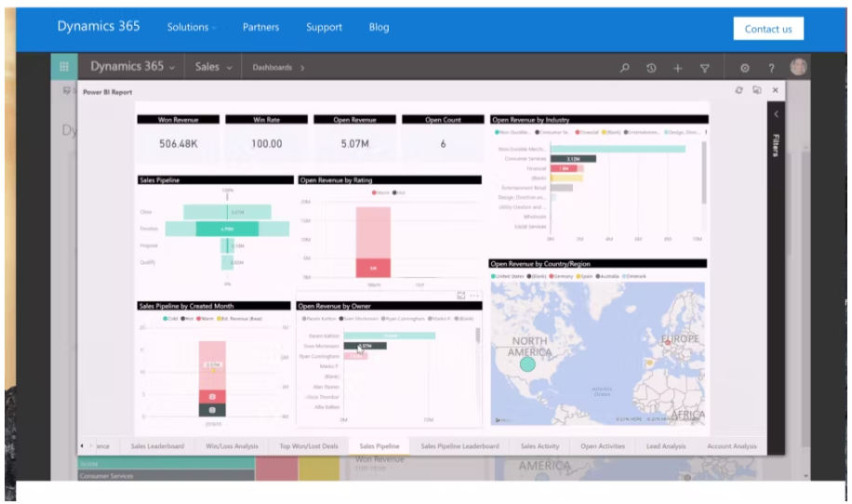The height and width of the screenshot is (504, 852).
Task: Click the open-in-new-window icon of Power BI Report
Action: [x=757, y=90]
